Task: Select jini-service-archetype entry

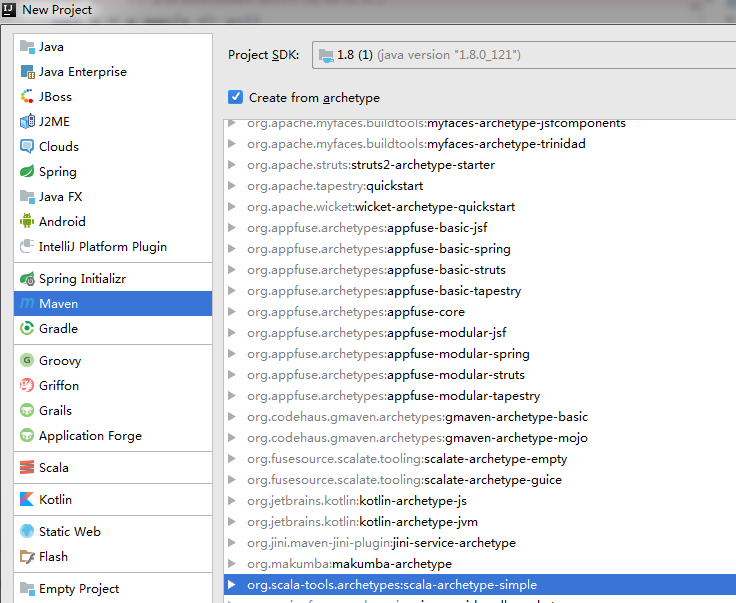Action: (381, 543)
